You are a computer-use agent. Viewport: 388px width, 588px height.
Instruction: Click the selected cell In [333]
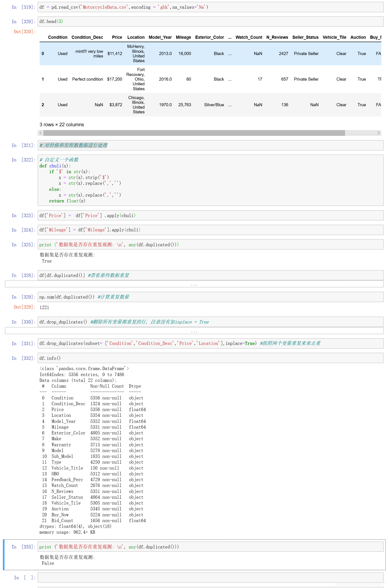click(210, 547)
